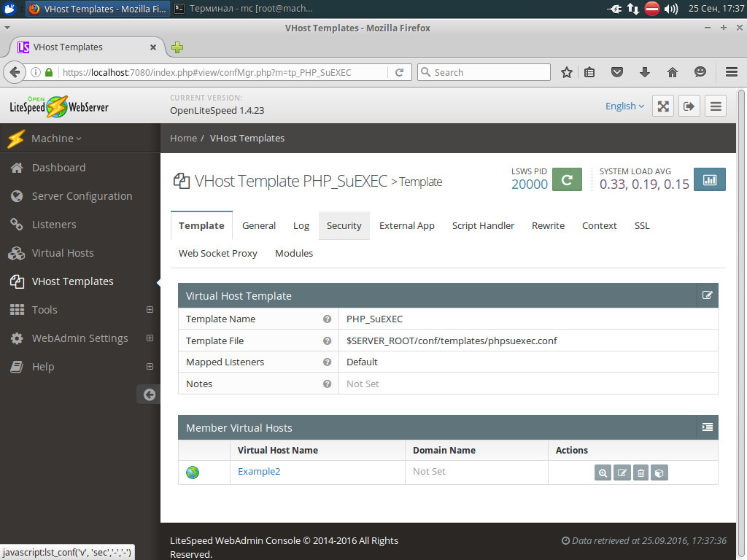Collapse the sidebar with the arrow button

[x=149, y=394]
